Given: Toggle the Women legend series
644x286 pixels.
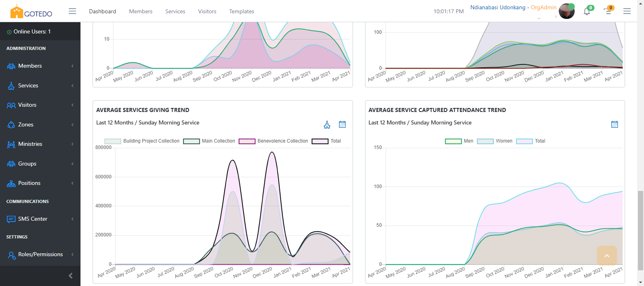Looking at the screenshot, I should click(495, 141).
